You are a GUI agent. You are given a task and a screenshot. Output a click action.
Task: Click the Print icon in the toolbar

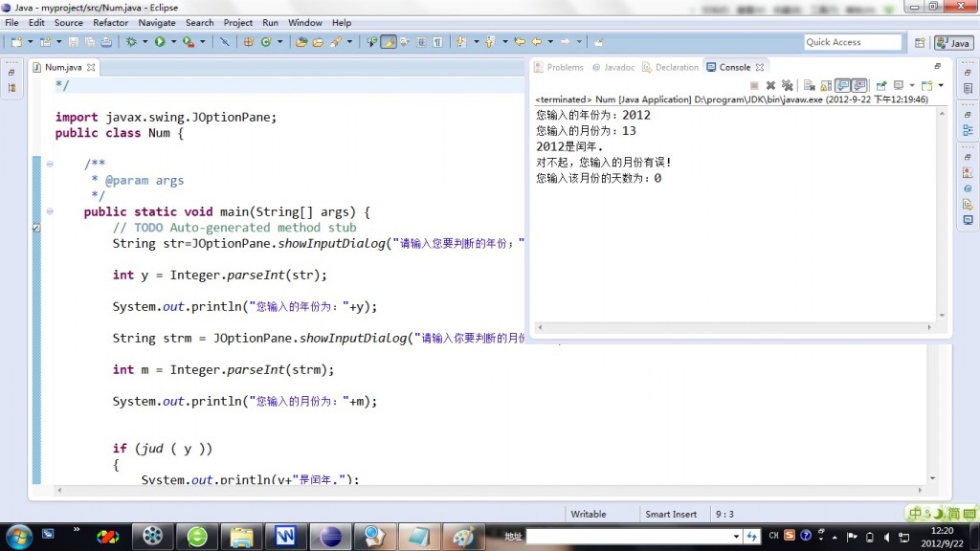pos(106,42)
